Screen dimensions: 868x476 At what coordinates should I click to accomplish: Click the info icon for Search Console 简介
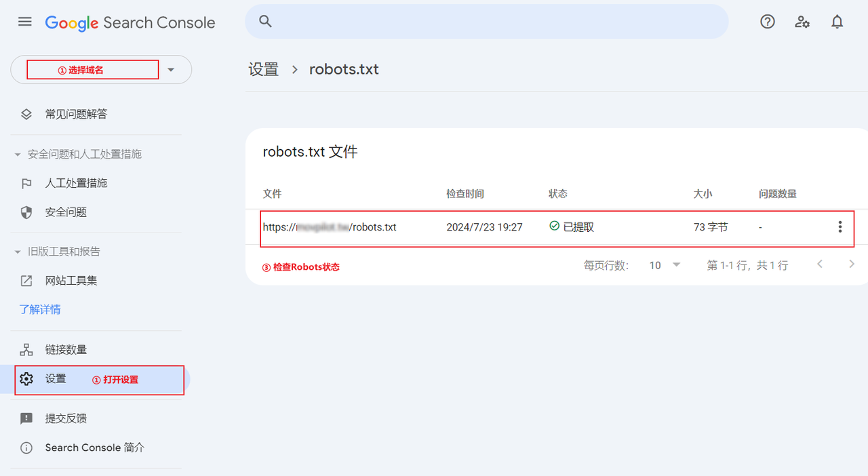26,448
